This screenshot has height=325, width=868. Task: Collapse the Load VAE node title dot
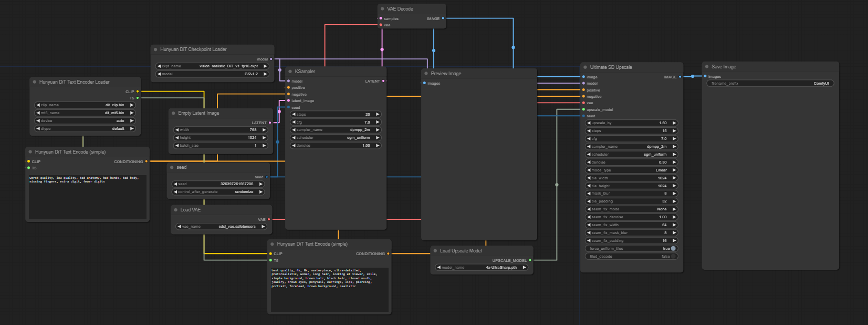(175, 210)
